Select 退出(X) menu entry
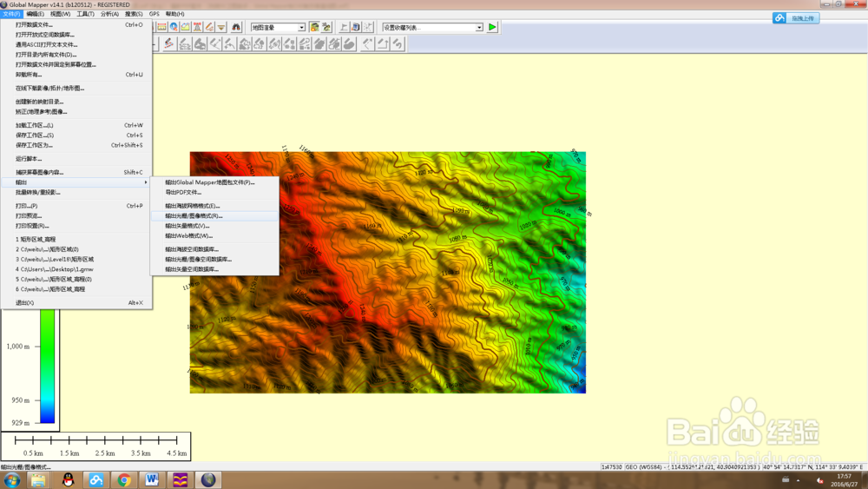This screenshot has width=868, height=489. (x=76, y=303)
